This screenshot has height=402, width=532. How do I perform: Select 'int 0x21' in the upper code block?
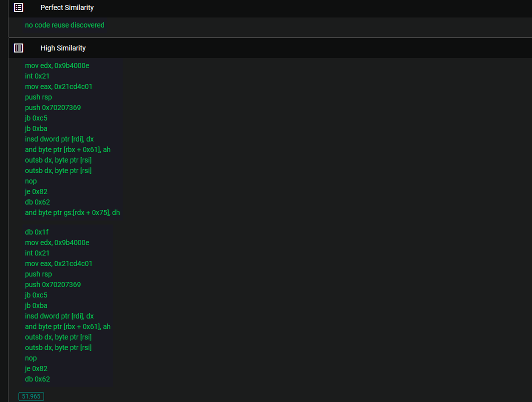(37, 76)
